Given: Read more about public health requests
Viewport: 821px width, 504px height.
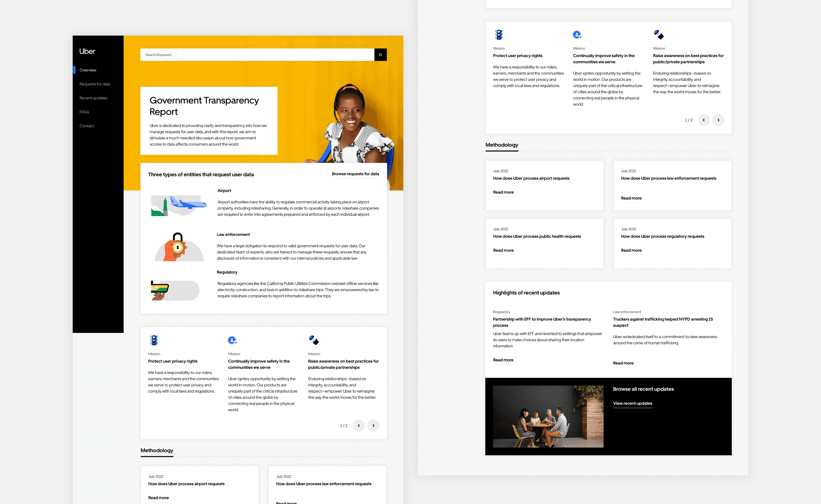Looking at the screenshot, I should (503, 250).
